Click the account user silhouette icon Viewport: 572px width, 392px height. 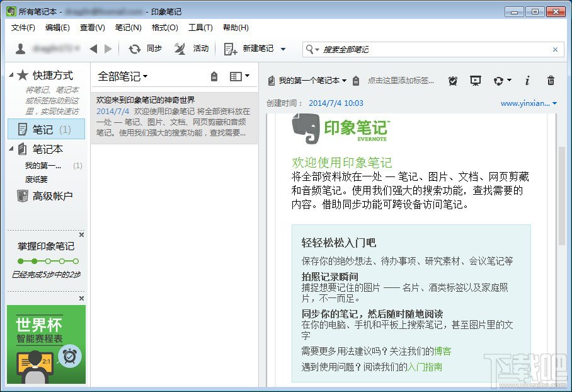tap(20, 49)
